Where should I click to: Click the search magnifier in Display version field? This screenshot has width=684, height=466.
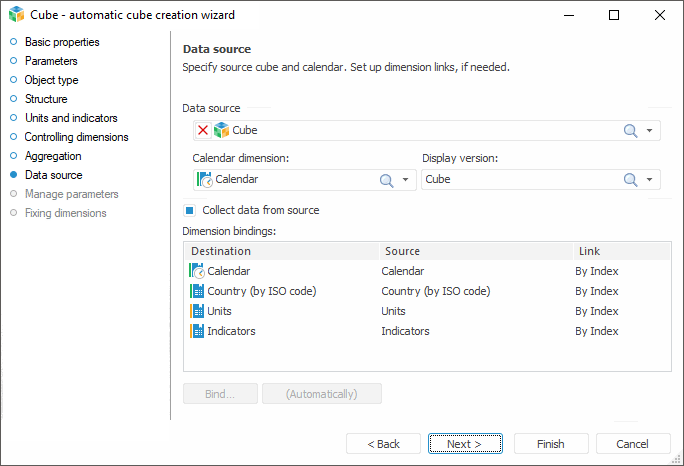coord(630,180)
